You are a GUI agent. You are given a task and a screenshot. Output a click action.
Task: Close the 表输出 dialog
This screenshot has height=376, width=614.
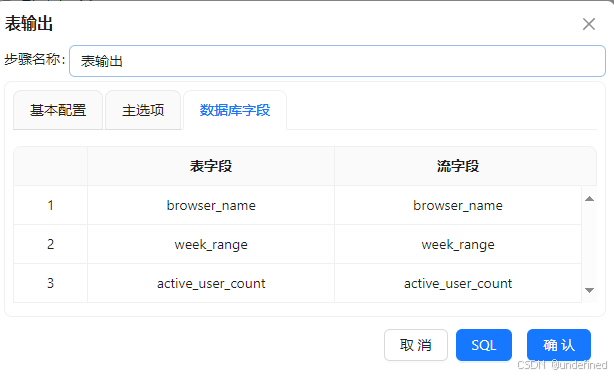589,24
